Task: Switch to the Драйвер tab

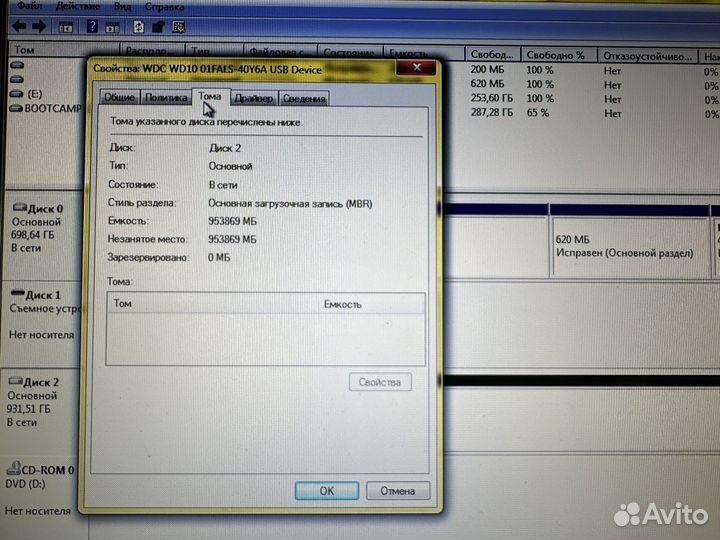Action: point(254,98)
